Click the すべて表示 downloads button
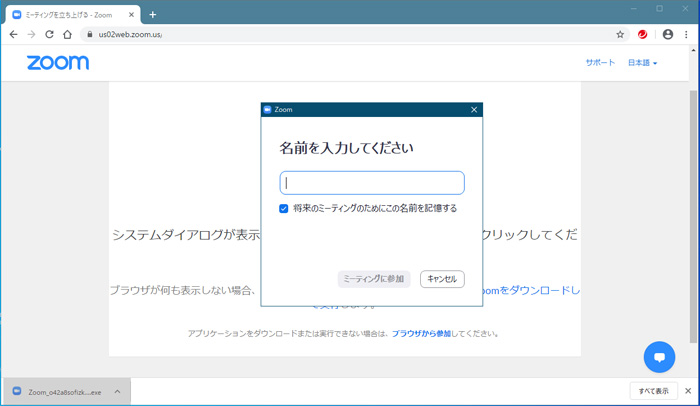The height and width of the screenshot is (406, 700). point(654,391)
